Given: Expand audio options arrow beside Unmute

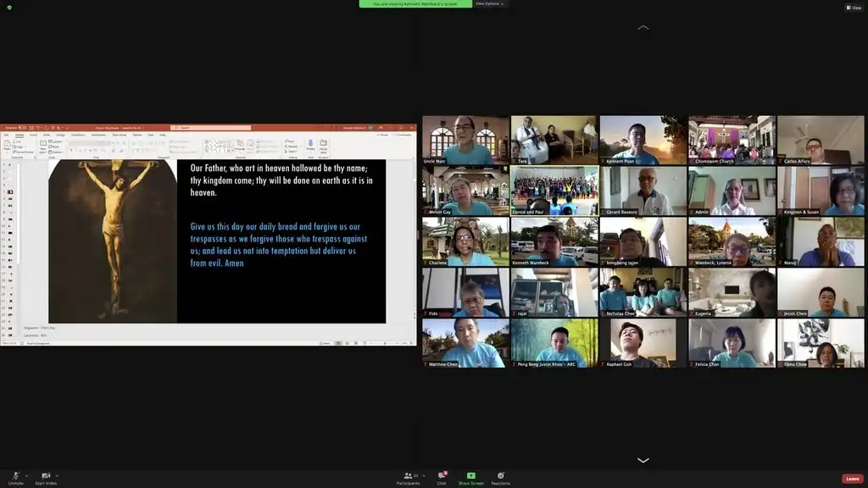Looking at the screenshot, I should pyautogui.click(x=26, y=476).
